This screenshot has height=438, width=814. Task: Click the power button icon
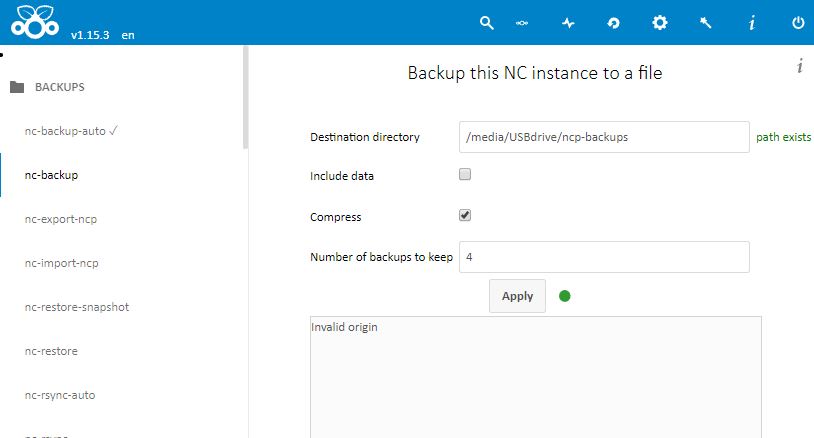click(x=798, y=22)
